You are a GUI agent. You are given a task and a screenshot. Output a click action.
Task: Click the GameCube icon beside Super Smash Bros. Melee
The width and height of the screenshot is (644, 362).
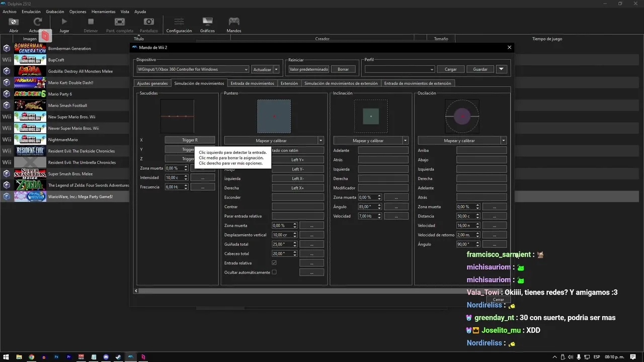pyautogui.click(x=7, y=173)
